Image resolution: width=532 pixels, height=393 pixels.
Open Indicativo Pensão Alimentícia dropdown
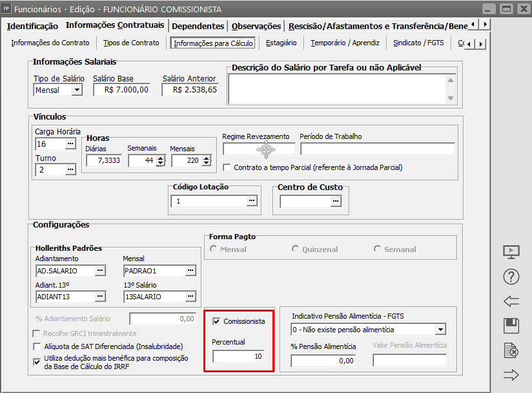[440, 330]
